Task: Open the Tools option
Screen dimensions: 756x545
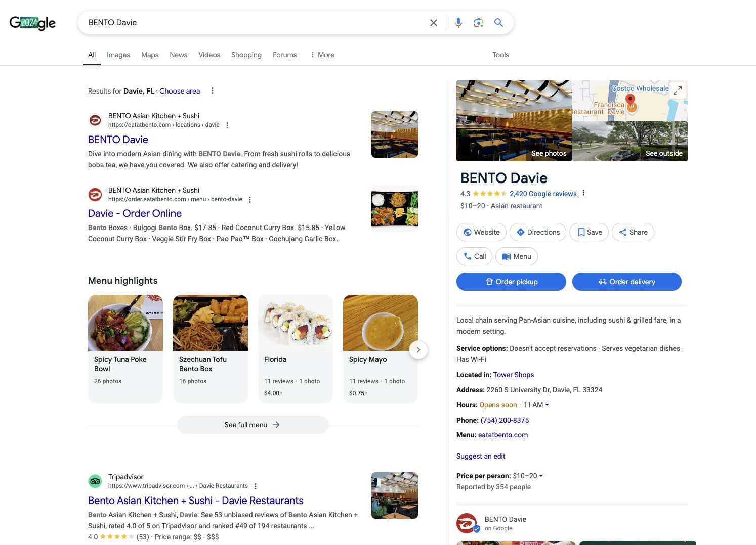Action: pyautogui.click(x=500, y=55)
